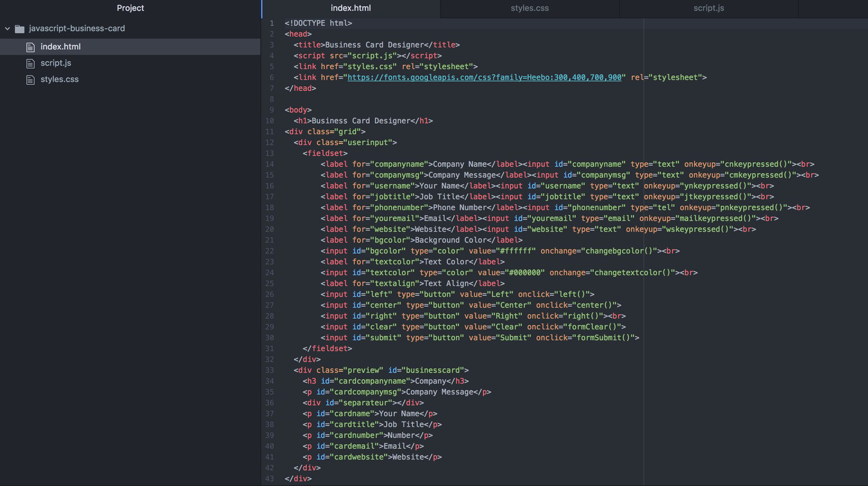Viewport: 868px width, 486px height.
Task: Open the styles.css tab
Action: 530,8
